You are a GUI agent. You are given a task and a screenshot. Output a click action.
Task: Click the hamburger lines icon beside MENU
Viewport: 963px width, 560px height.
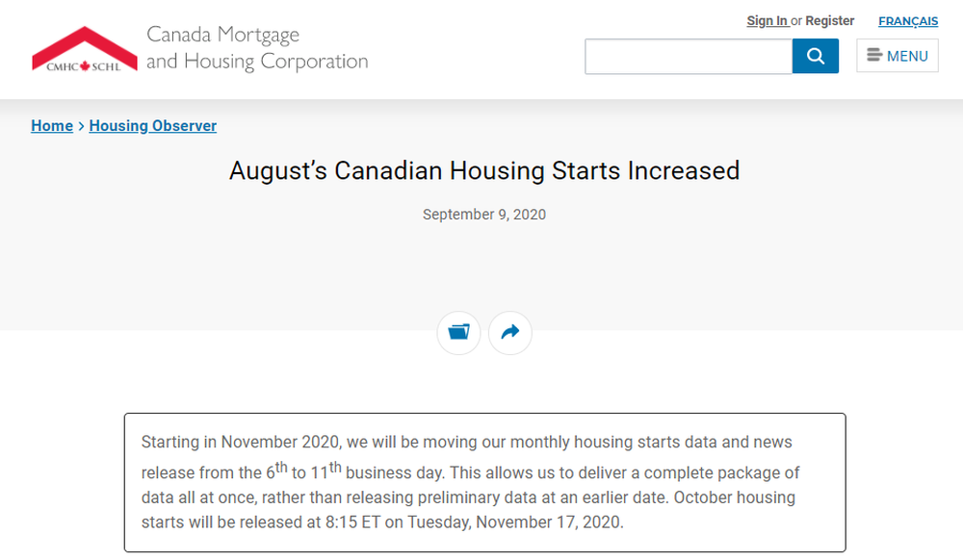(x=874, y=55)
